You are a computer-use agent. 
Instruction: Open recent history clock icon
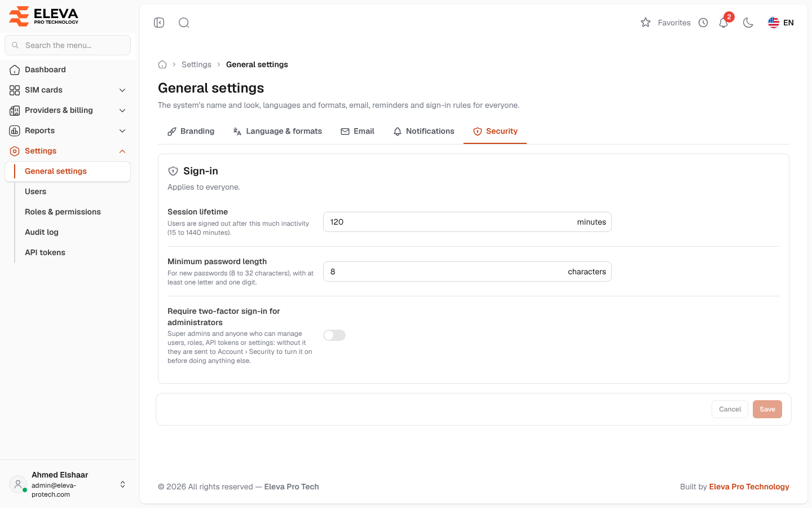[703, 23]
